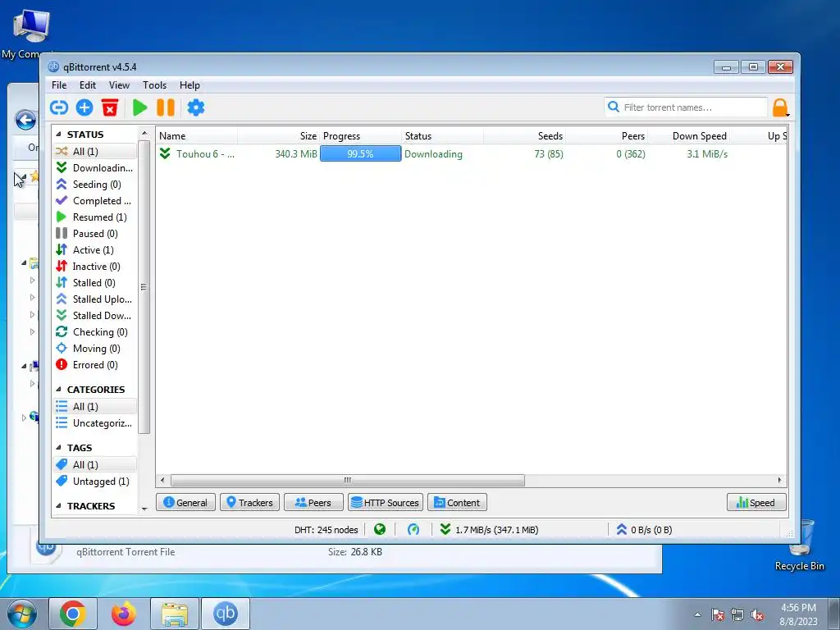840x630 pixels.
Task: Select the All (1) status filter
Action: coord(95,152)
